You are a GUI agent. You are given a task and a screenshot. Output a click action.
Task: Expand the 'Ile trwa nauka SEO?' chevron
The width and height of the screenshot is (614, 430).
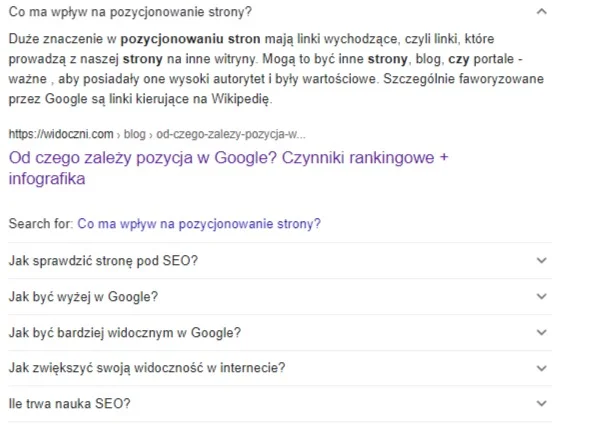(x=542, y=403)
